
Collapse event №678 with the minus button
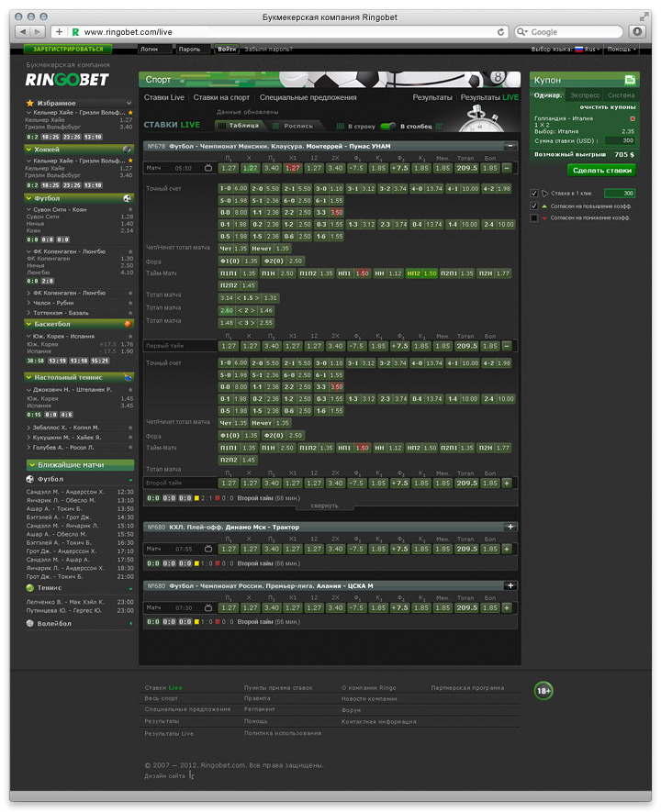coord(510,146)
